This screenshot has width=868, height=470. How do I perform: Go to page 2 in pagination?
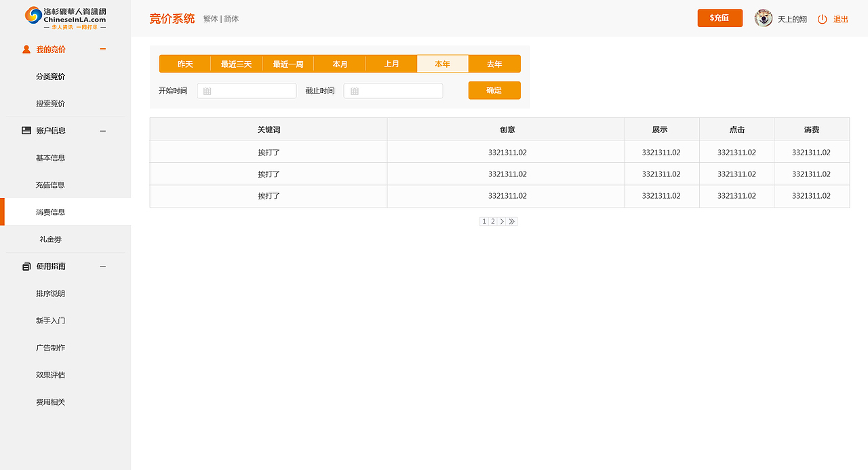493,221
